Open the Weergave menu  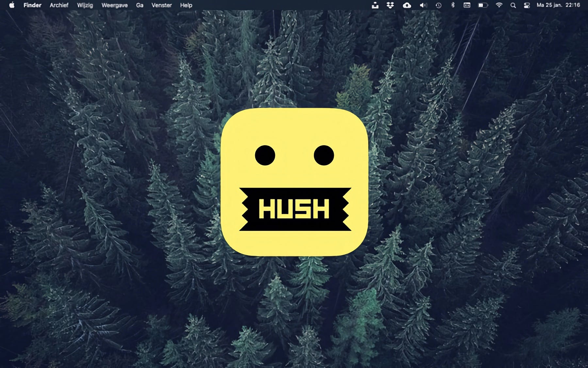coord(115,5)
